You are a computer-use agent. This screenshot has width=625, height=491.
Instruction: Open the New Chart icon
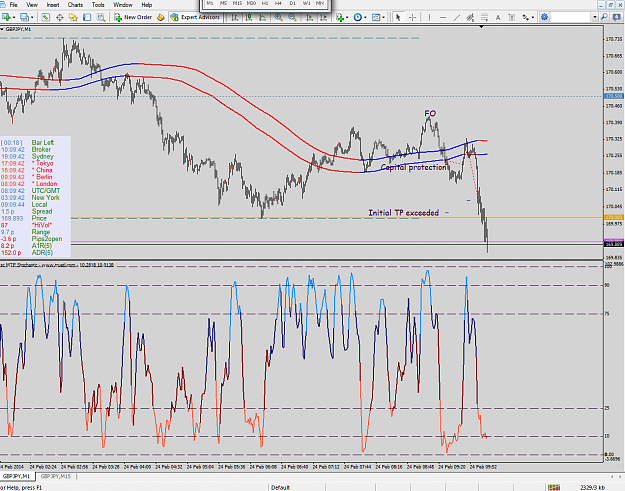pyautogui.click(x=6, y=17)
